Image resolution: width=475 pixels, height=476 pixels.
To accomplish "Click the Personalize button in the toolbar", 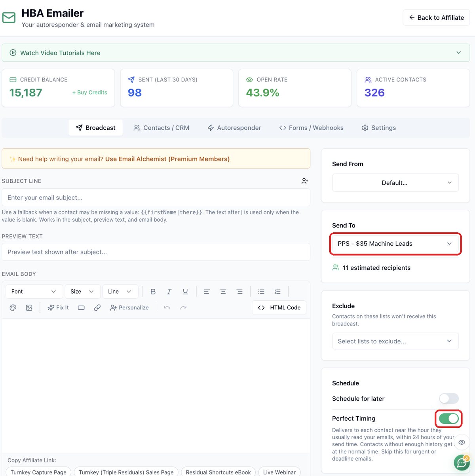I will click(129, 308).
